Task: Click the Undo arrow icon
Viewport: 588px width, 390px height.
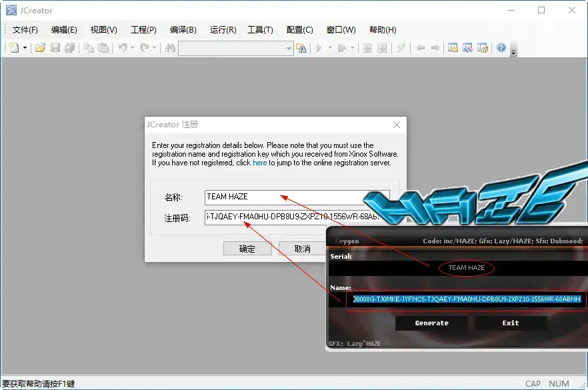Action: click(123, 48)
